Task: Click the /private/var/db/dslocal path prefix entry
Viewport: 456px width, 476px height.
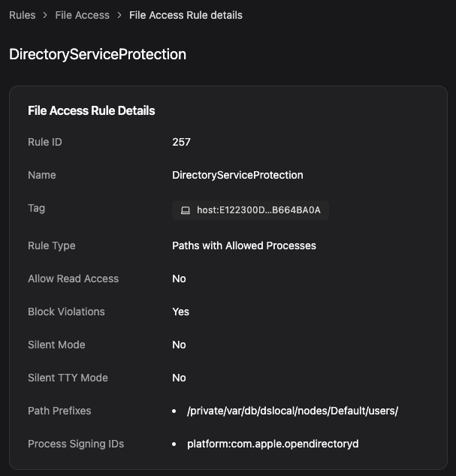Action: pyautogui.click(x=292, y=411)
